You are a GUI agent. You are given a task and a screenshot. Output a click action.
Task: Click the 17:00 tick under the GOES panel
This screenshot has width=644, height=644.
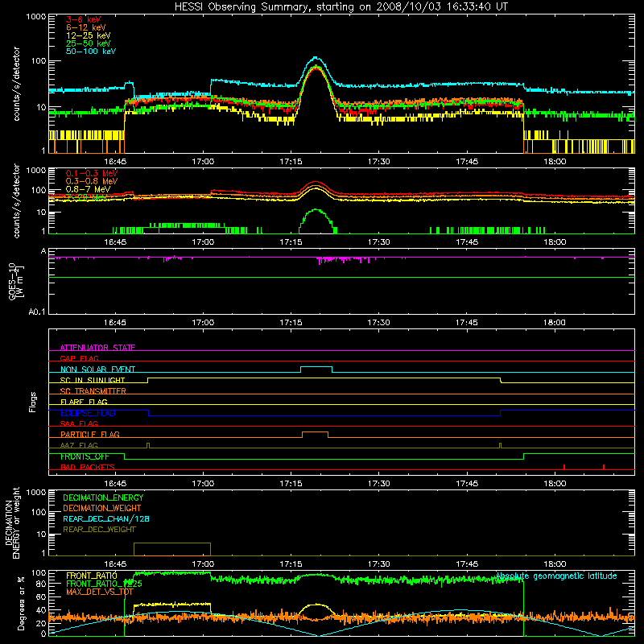(x=203, y=323)
